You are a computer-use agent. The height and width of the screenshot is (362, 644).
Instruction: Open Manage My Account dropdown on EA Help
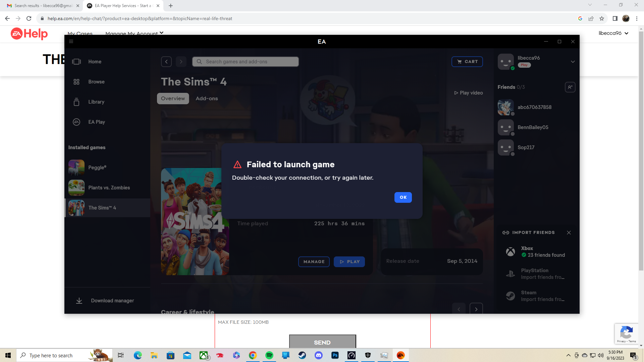(134, 33)
